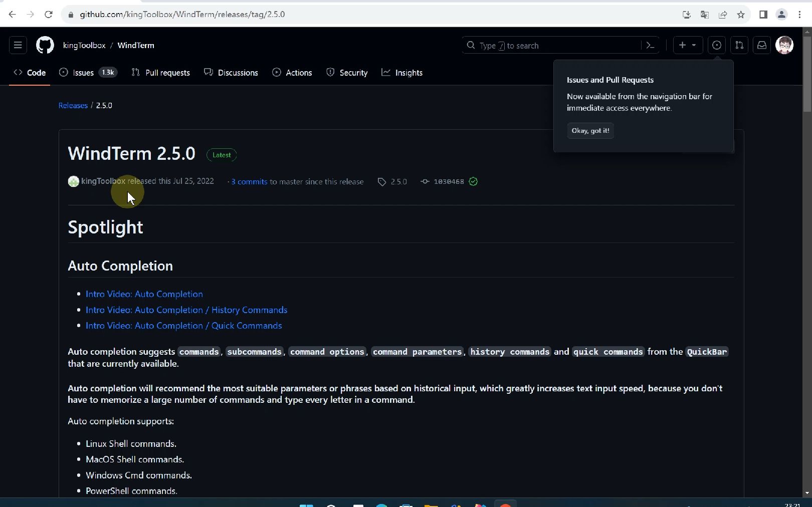Click the browser back arrow
The width and height of the screenshot is (812, 507).
point(12,15)
